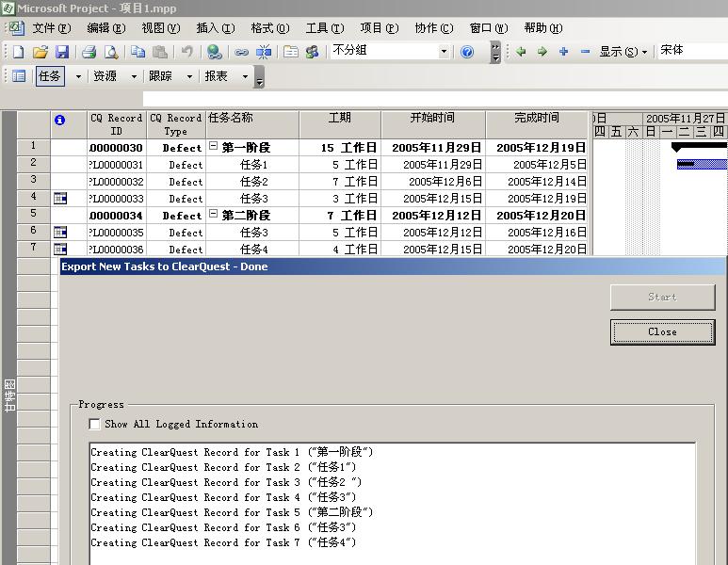Open the 不分组 group-by dropdown
The height and width of the screenshot is (565, 728).
(x=444, y=51)
